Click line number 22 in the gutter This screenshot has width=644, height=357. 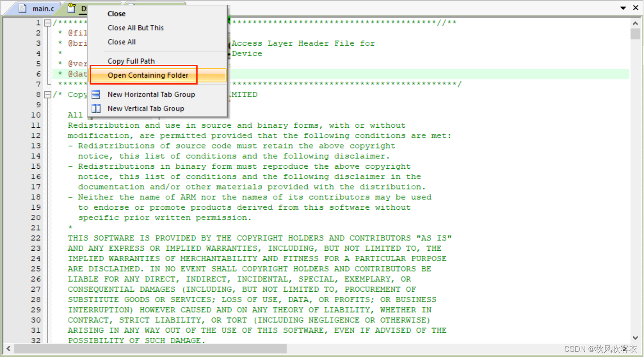coord(36,238)
